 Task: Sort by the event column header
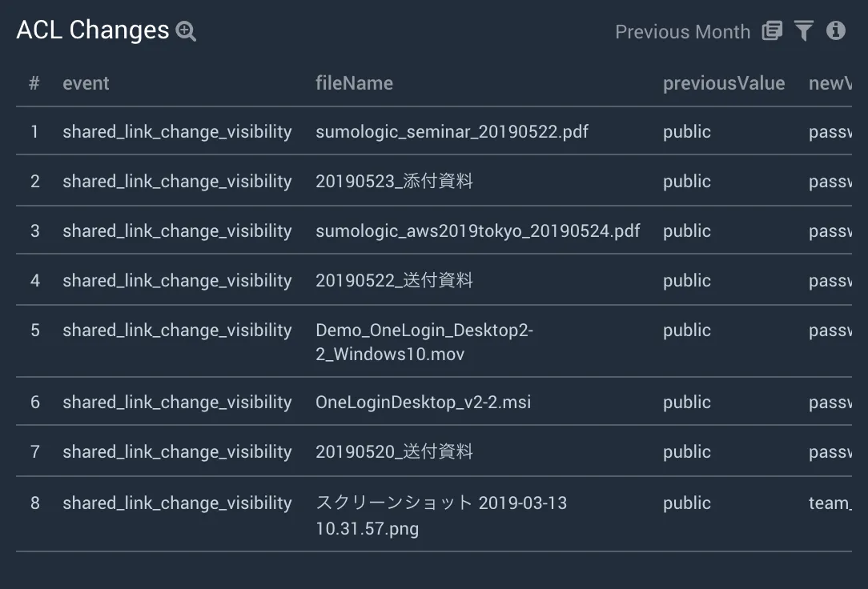point(86,83)
